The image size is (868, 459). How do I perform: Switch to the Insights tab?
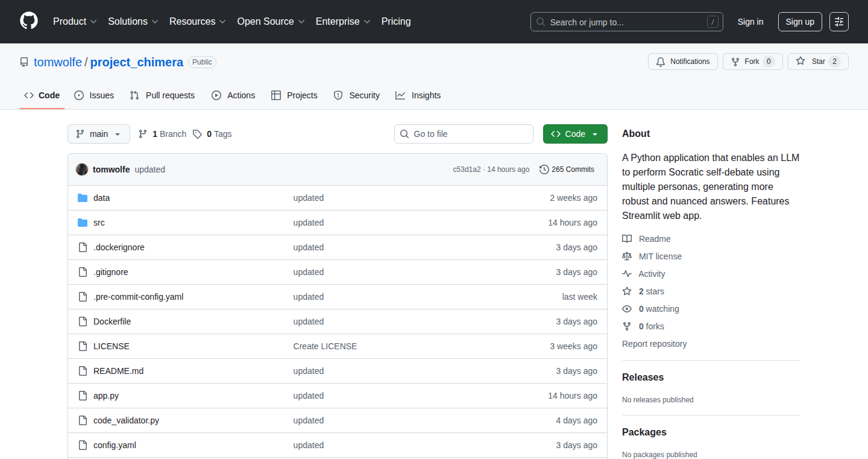pos(418,95)
